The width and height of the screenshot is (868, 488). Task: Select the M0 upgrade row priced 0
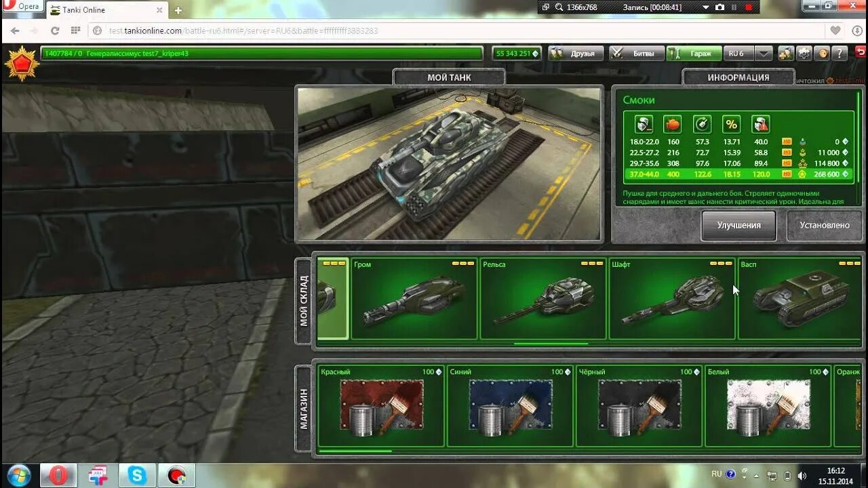coord(738,142)
